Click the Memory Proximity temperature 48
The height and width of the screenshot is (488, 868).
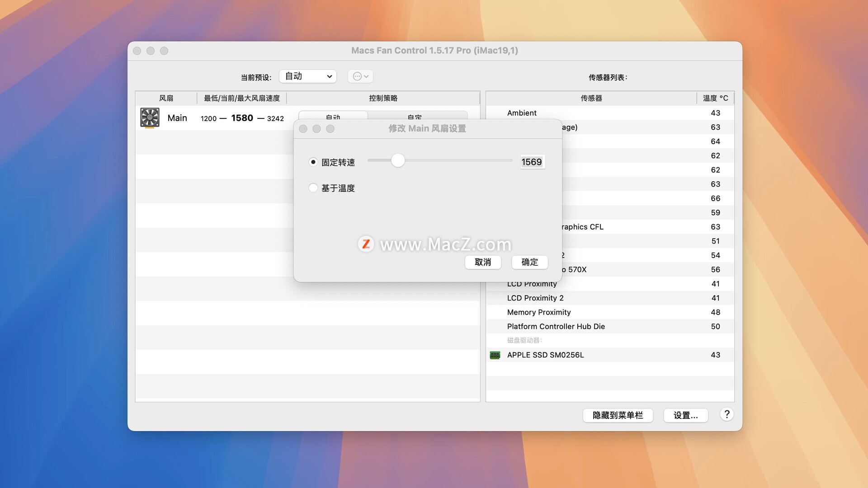[x=715, y=312]
